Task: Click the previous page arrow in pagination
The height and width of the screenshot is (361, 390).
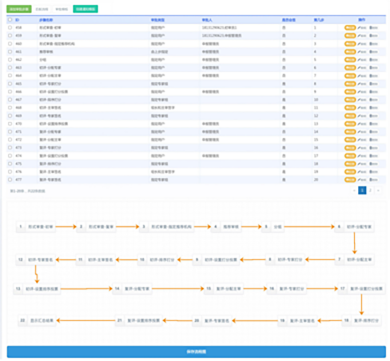Action: point(354,190)
